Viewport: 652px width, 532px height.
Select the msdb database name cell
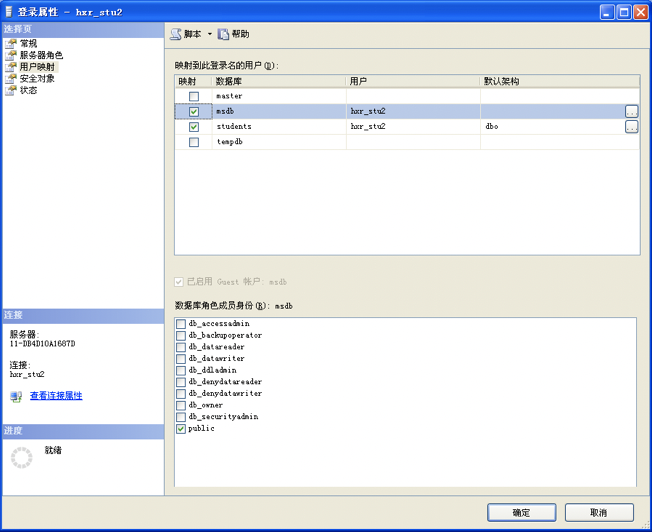(x=279, y=111)
